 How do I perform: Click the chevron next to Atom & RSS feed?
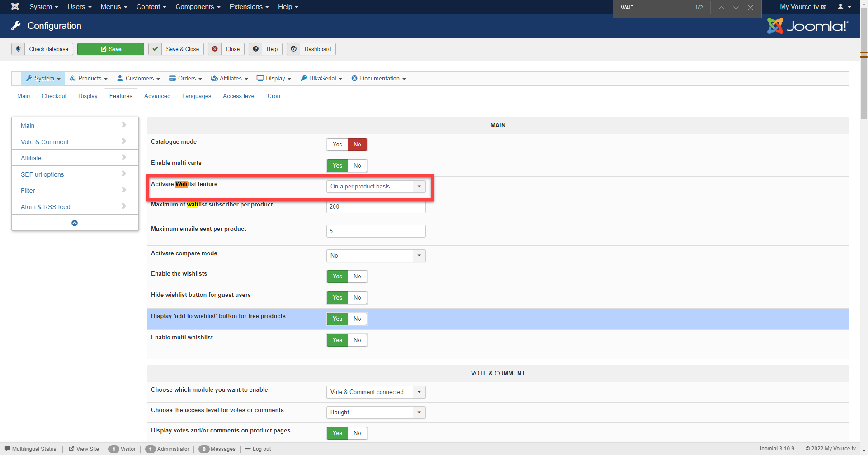[x=124, y=206]
